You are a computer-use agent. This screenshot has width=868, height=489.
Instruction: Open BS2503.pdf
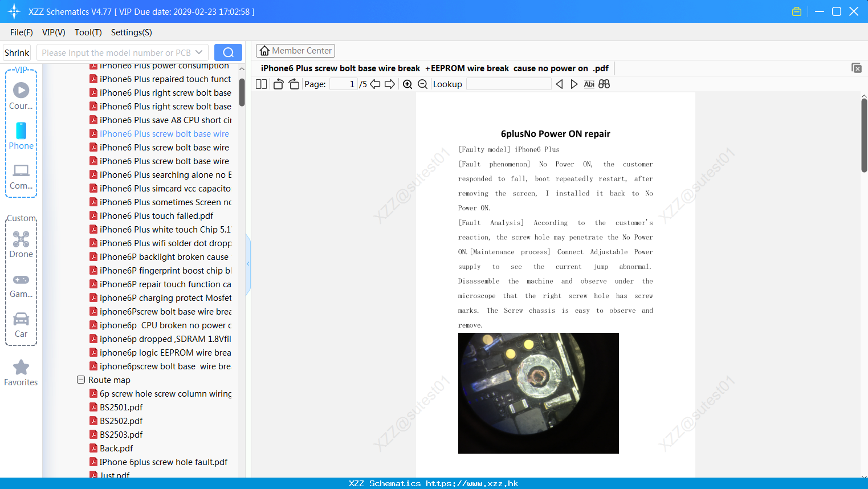click(116, 435)
